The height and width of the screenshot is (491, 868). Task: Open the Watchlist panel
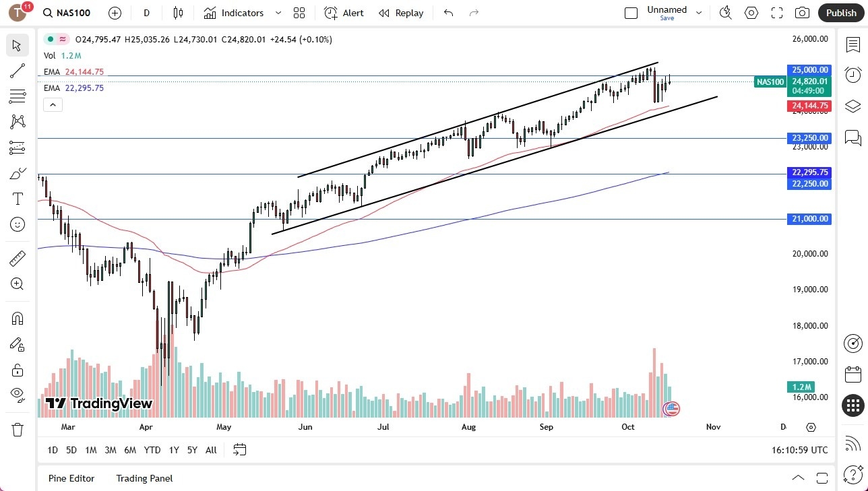pos(853,44)
